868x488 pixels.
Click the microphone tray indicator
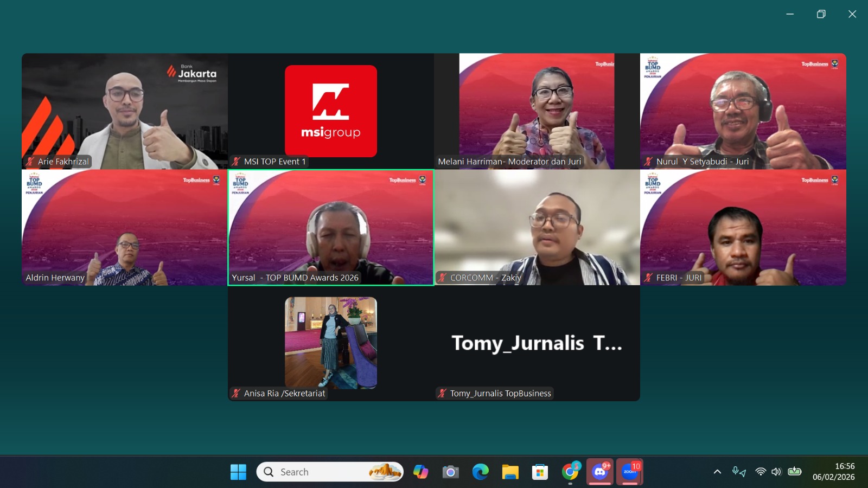click(738, 472)
